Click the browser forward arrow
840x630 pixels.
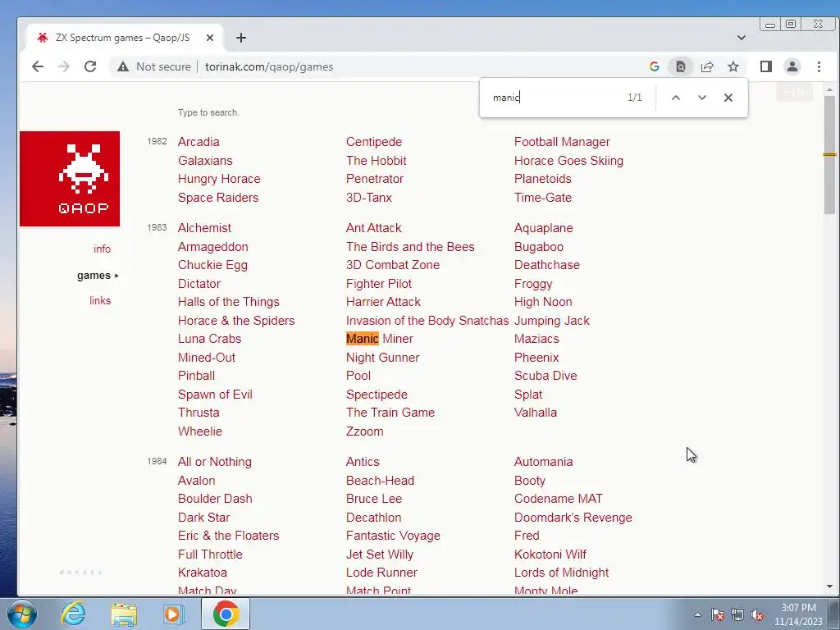(64, 66)
